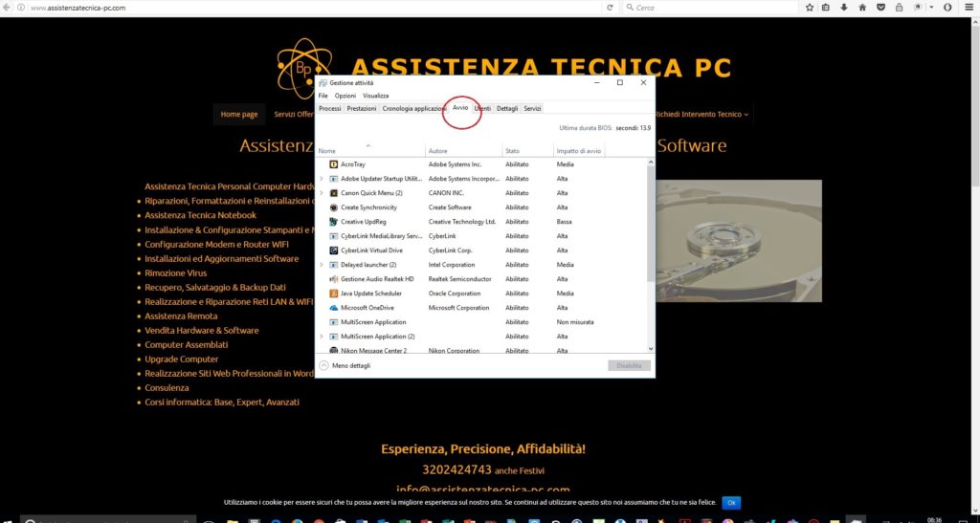
Task: Select the 'Oracle Corporation' author cell
Action: [x=455, y=294]
